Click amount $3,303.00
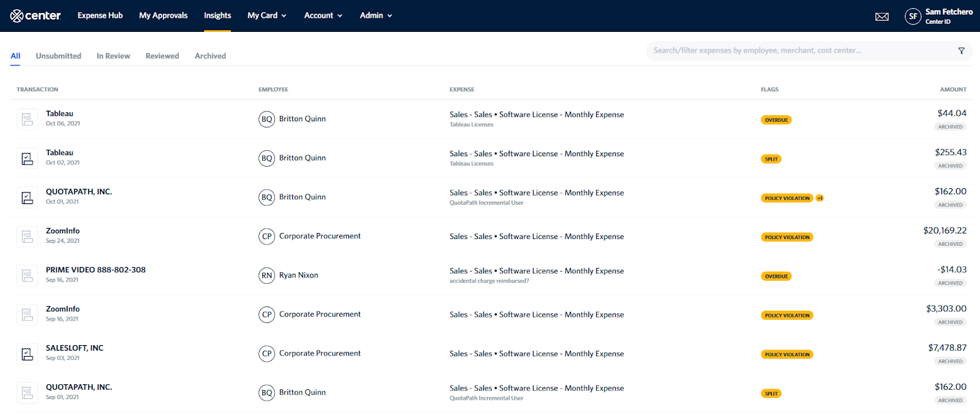The width and height of the screenshot is (980, 415). pos(946,309)
